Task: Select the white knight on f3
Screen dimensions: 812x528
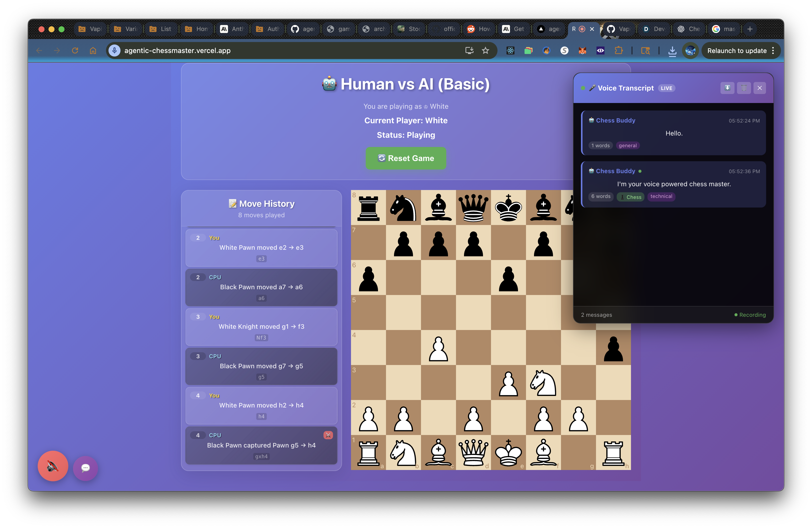Action: [x=543, y=383]
